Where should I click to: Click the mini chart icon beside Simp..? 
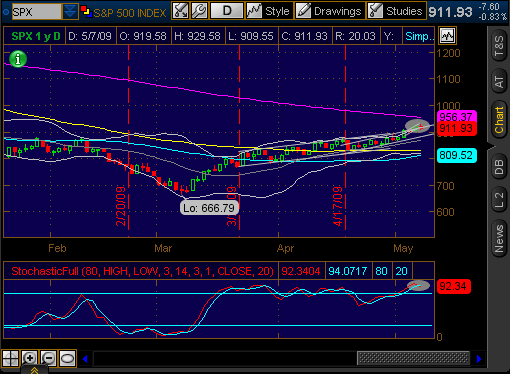click(x=447, y=36)
